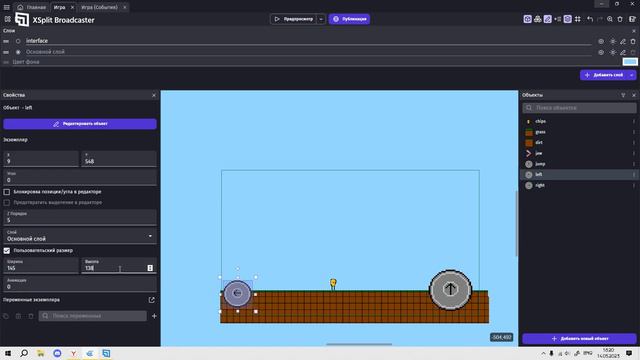
Task: Open lighting settings for interface layer
Action: [613, 41]
